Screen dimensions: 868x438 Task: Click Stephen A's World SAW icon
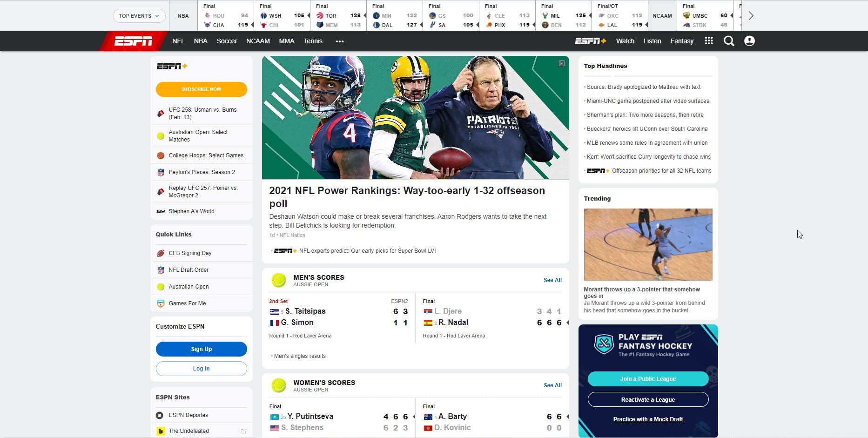point(161,211)
